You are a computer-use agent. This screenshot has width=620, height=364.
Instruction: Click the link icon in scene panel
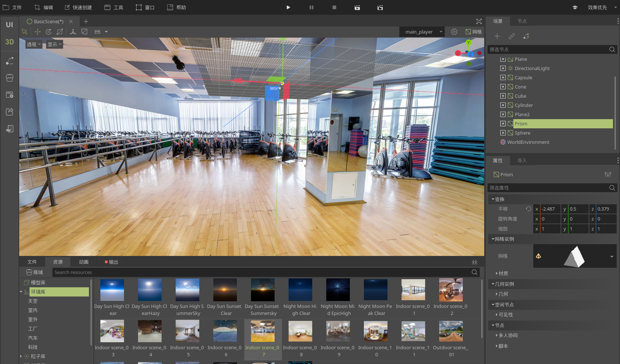point(512,36)
